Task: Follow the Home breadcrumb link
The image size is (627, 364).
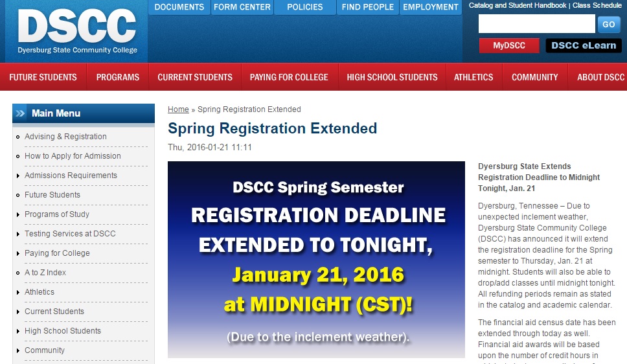Action: coord(178,109)
